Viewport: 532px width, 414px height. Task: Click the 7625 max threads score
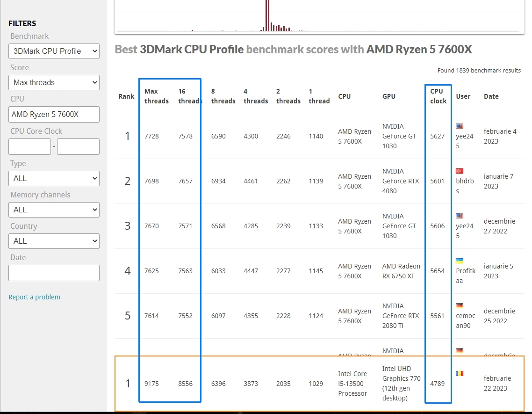[x=151, y=271]
